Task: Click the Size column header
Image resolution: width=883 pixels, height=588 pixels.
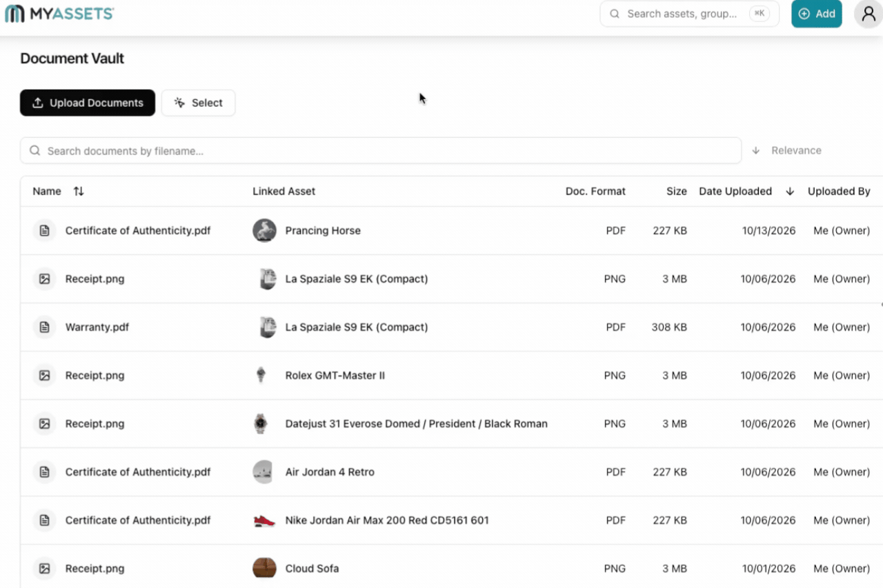Action: coord(677,192)
